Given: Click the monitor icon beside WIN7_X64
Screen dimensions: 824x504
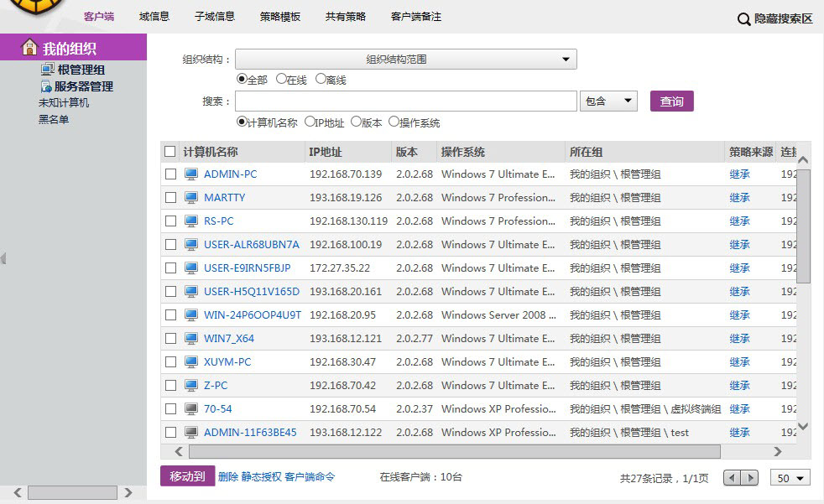Looking at the screenshot, I should 191,339.
